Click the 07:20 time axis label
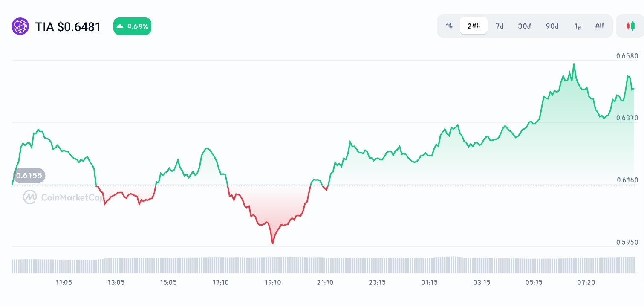 [586, 282]
